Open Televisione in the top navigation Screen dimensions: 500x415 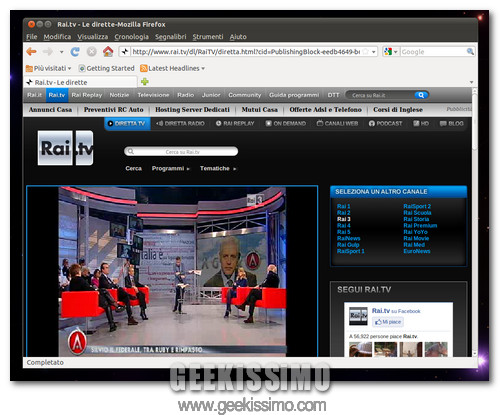pos(153,95)
